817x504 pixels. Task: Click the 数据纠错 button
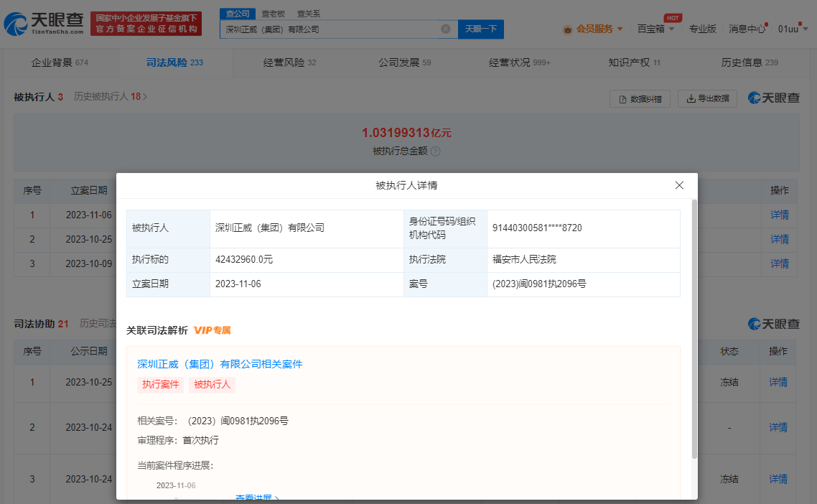point(640,98)
